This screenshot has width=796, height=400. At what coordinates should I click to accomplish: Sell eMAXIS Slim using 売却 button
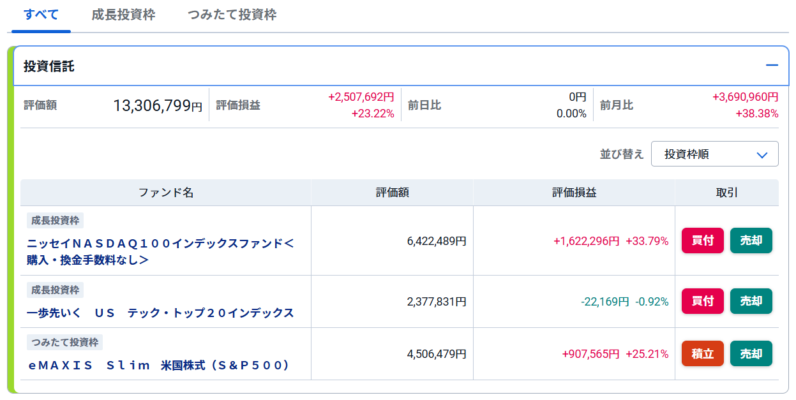pos(751,353)
